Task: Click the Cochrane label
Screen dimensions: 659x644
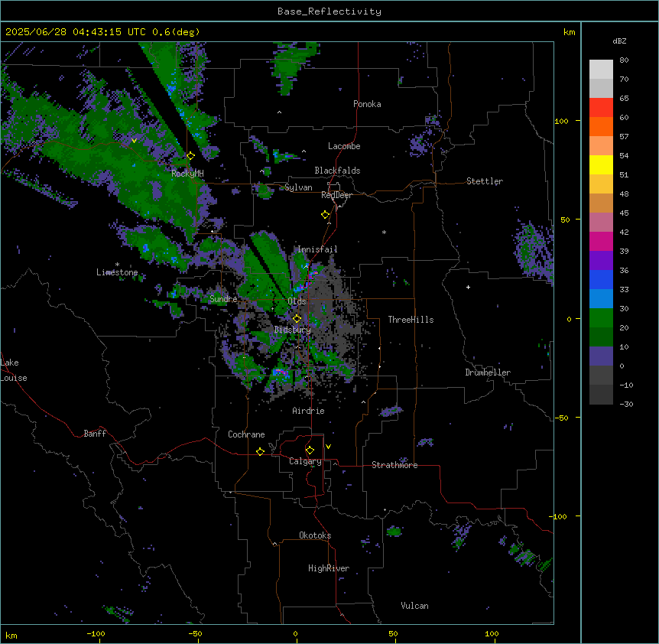Action: 246,434
